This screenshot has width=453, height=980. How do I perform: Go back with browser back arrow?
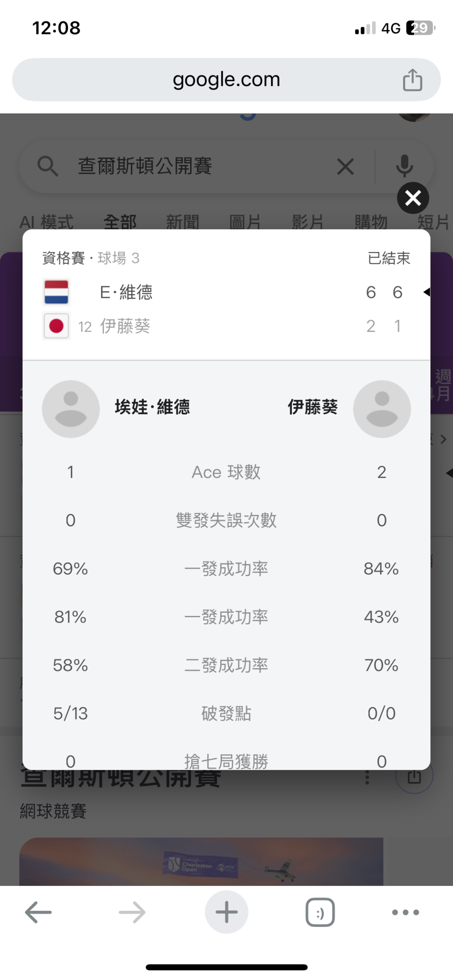38,912
